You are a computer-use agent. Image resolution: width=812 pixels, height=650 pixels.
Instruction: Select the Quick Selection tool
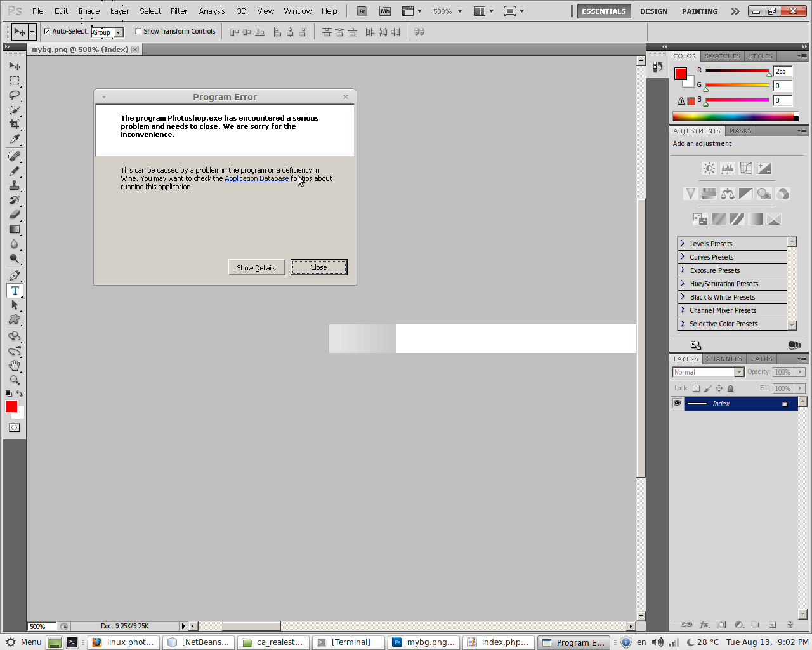15,110
